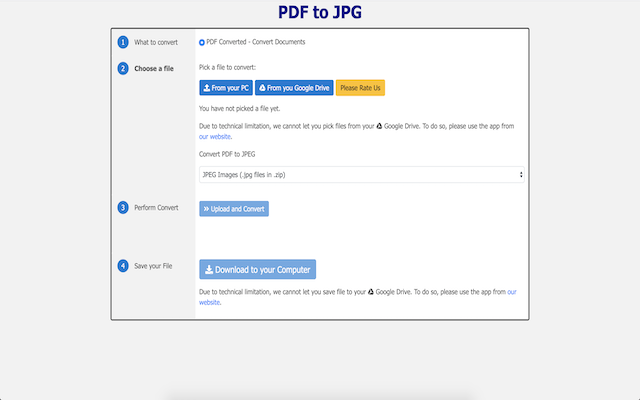Click the step 4 circle icon
The height and width of the screenshot is (400, 640).
click(123, 266)
